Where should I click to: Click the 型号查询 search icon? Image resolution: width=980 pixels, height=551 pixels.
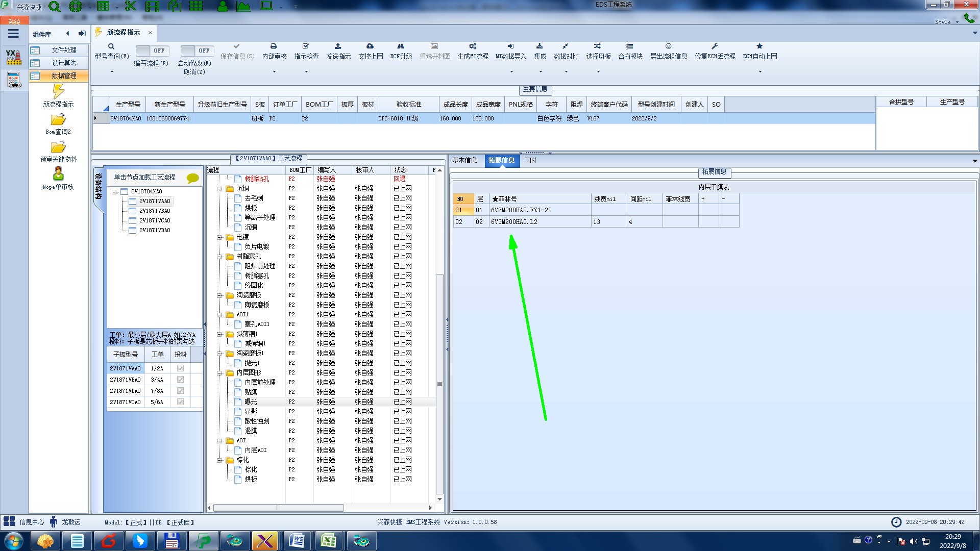111,46
